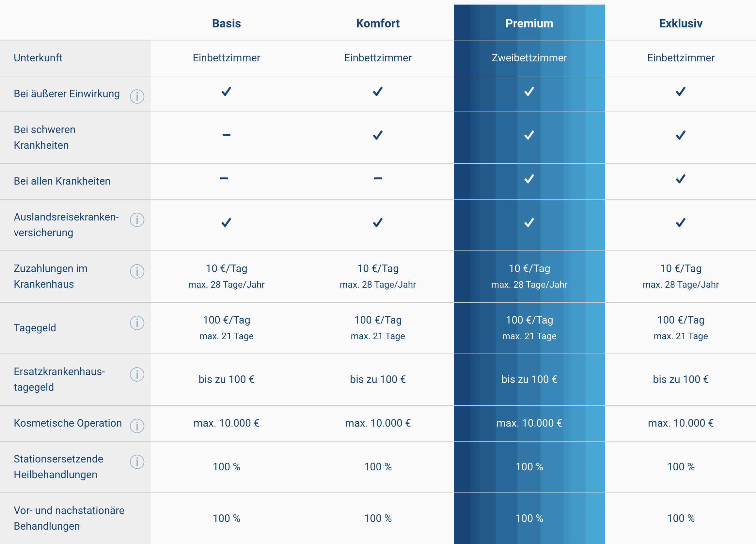The width and height of the screenshot is (756, 544).
Task: Show info for Kosmetische Operation
Action: click(137, 426)
